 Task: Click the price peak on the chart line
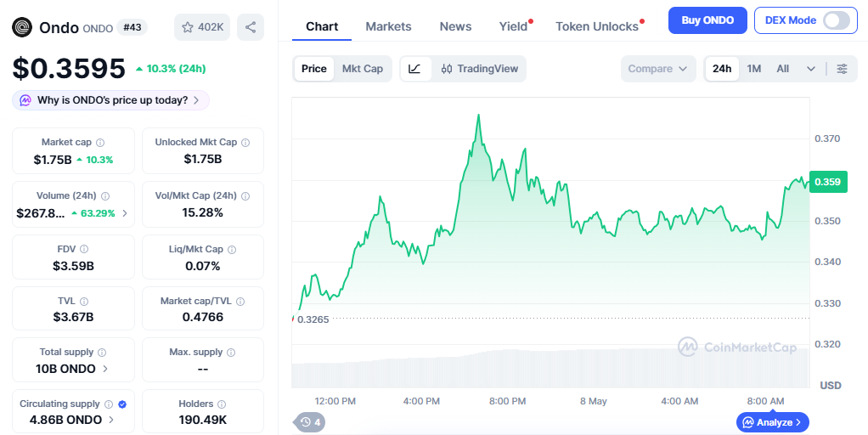tap(479, 115)
